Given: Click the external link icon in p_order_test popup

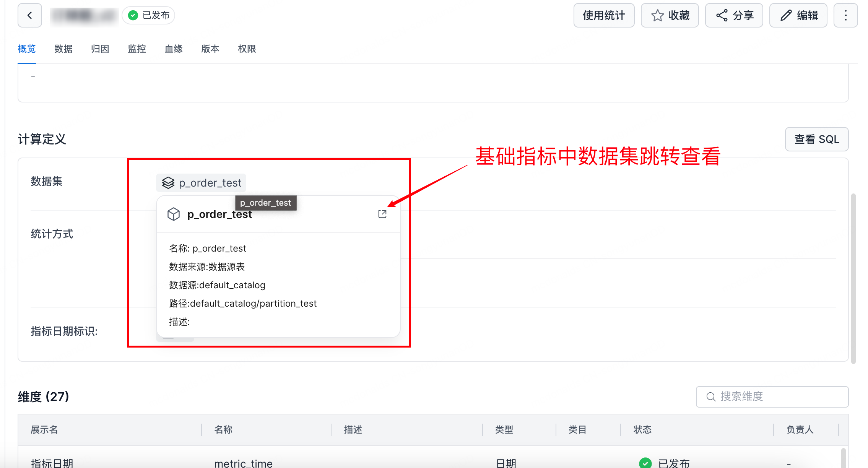Looking at the screenshot, I should (382, 214).
